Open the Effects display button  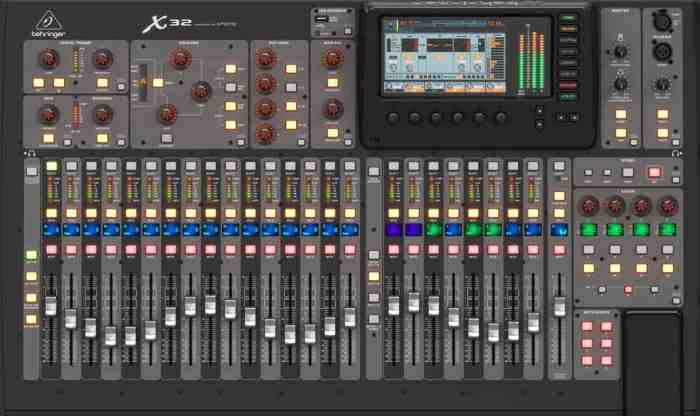(568, 74)
